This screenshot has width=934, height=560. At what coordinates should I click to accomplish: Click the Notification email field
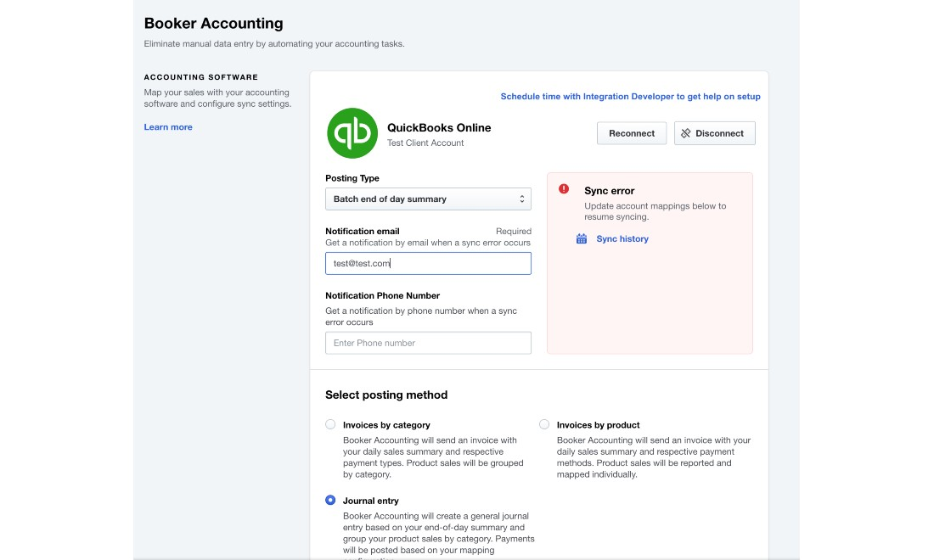(x=427, y=264)
